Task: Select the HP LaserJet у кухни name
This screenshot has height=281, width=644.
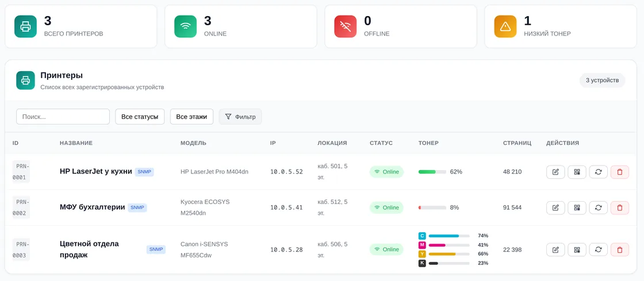Action: tap(95, 172)
